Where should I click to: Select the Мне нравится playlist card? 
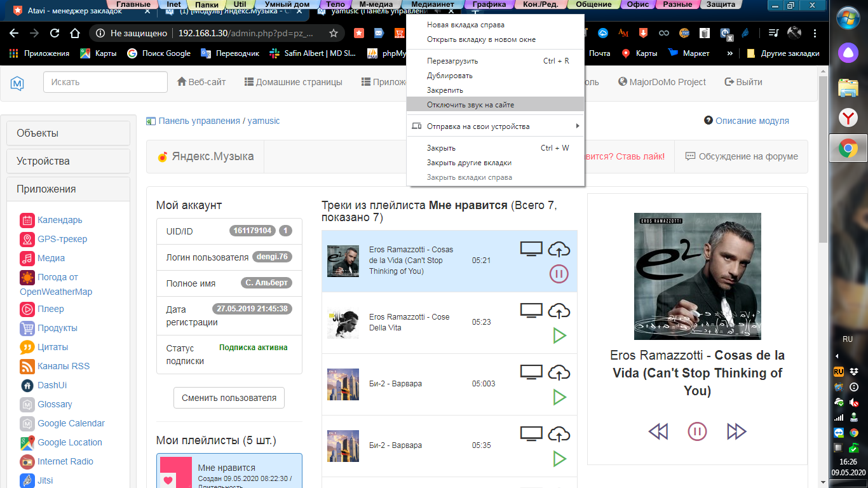[229, 470]
